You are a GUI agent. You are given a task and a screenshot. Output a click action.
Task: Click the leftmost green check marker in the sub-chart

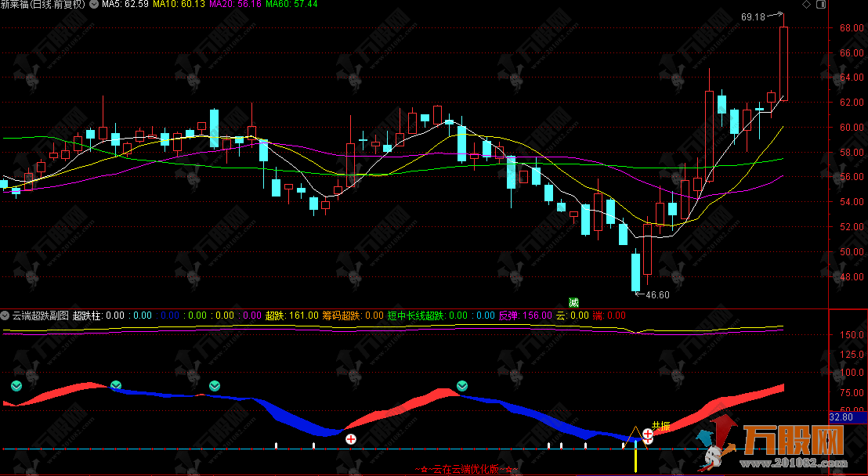pyautogui.click(x=16, y=386)
